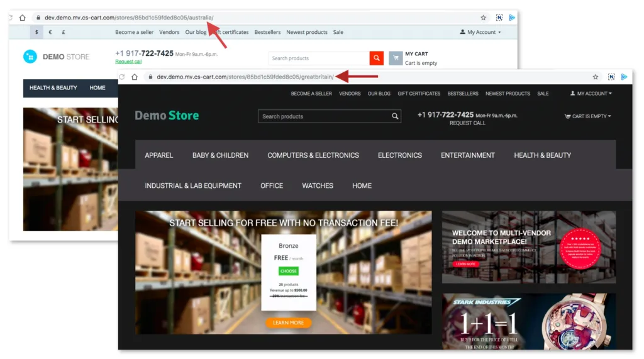Screen dimensions: 644x359
Task: Expand the CART IS EMPTY dropdown
Action: (x=587, y=116)
